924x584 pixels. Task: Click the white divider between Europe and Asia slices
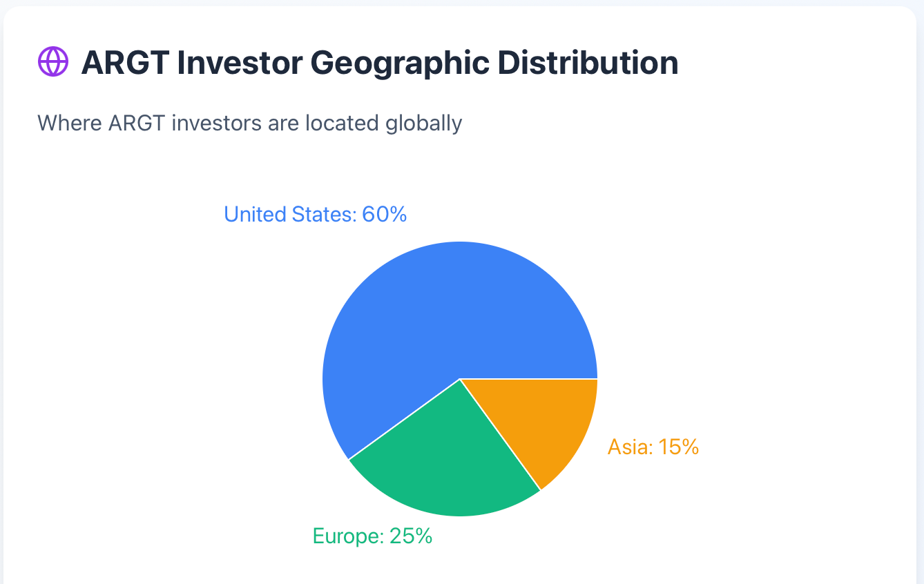[x=500, y=435]
